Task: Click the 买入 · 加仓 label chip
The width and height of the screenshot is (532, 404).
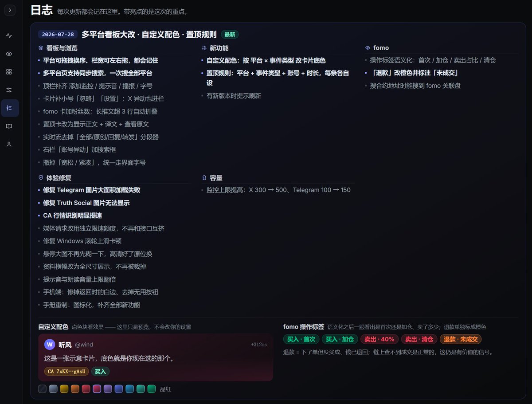Action: click(340, 339)
